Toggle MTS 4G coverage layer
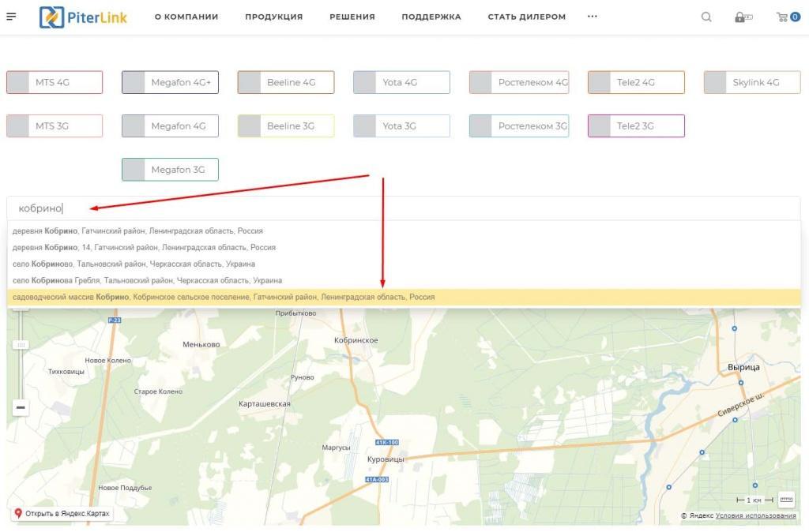The image size is (809, 532). (x=55, y=82)
